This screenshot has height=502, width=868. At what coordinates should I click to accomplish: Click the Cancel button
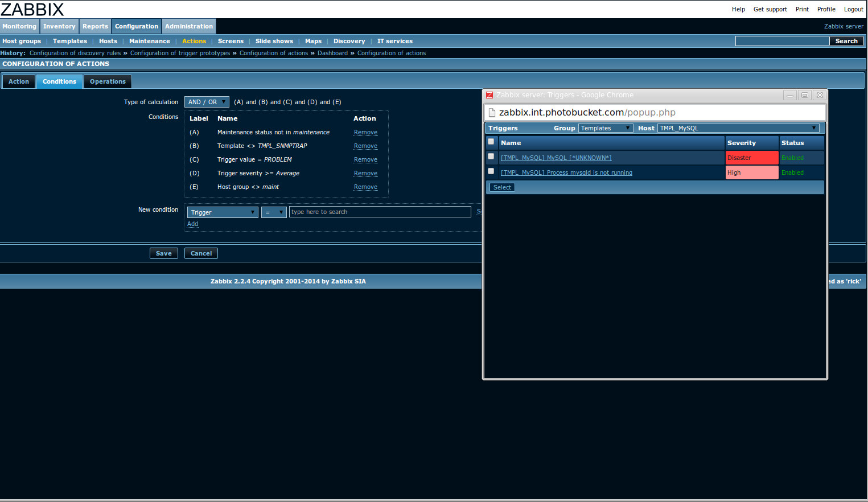[201, 253]
